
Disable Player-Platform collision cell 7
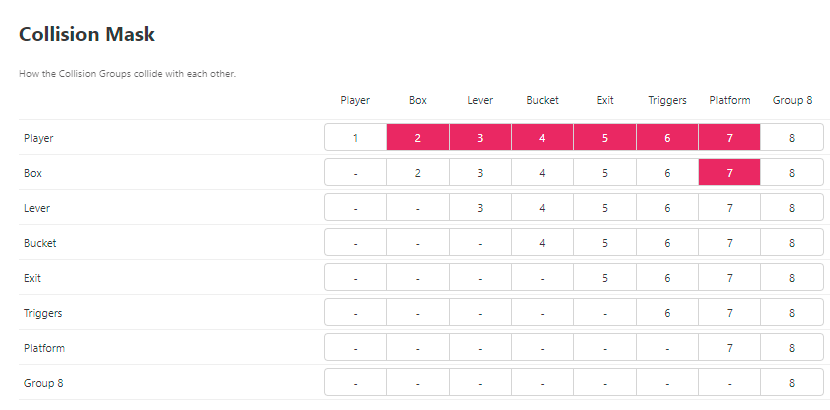pyautogui.click(x=730, y=138)
